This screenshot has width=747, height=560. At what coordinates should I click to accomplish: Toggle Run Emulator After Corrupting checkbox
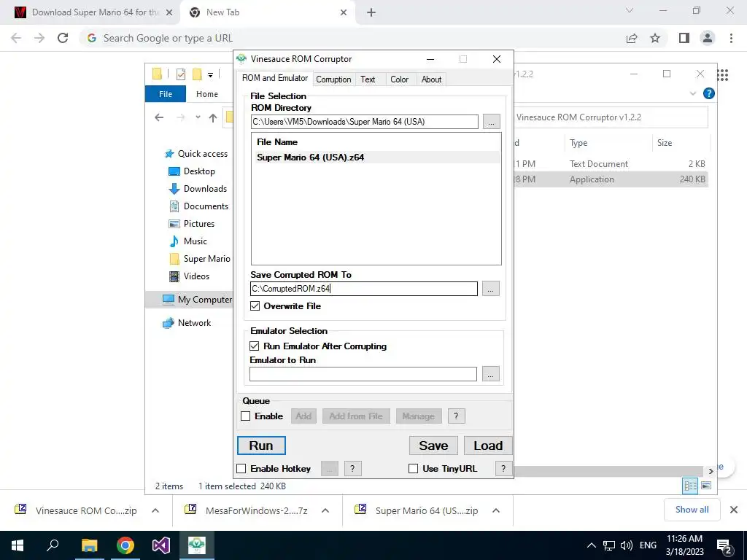tap(255, 346)
